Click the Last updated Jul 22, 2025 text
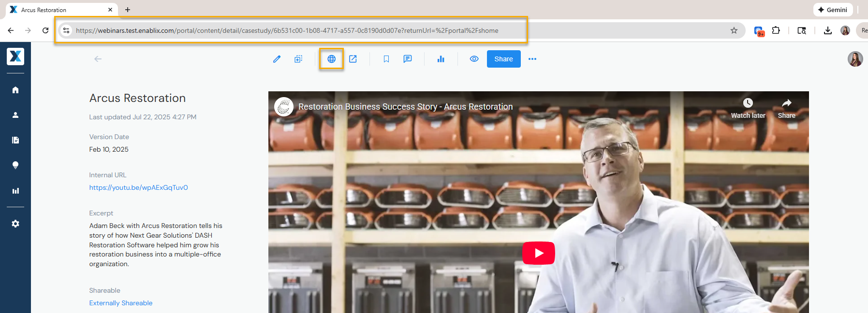The width and height of the screenshot is (868, 313). point(143,117)
